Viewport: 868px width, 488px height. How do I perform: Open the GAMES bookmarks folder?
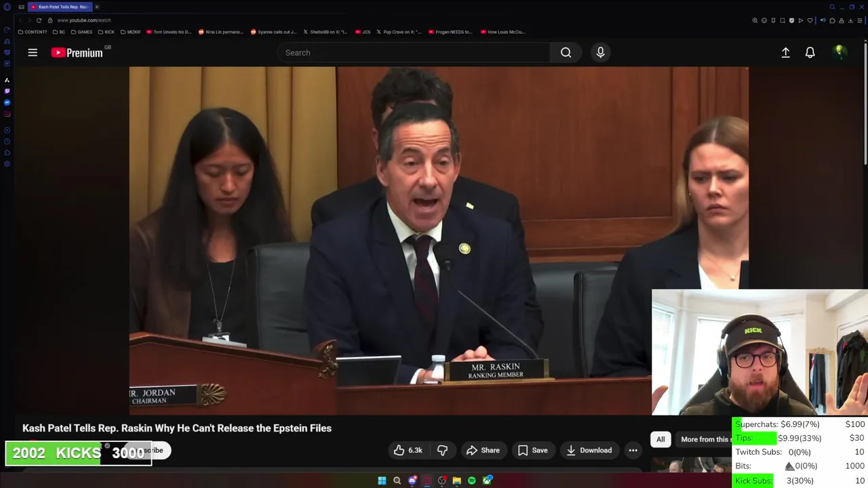pyautogui.click(x=81, y=32)
